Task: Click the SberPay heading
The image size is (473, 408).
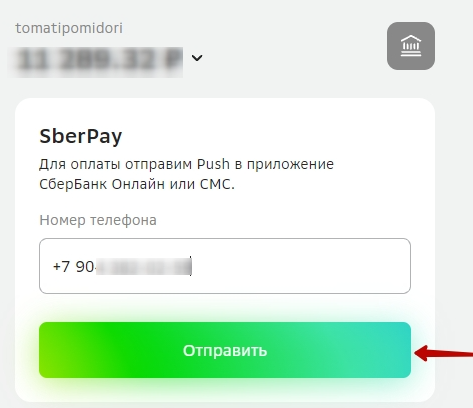Action: pos(81,136)
